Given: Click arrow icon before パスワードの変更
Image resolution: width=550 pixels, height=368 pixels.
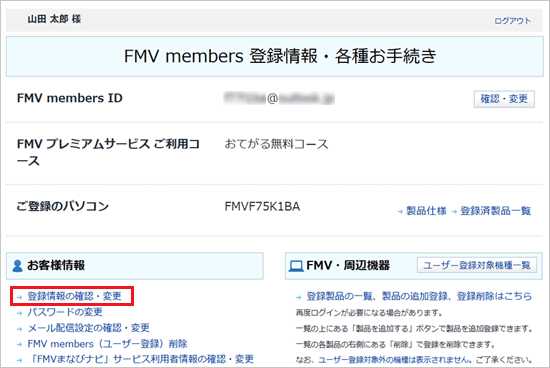Looking at the screenshot, I should coord(20,313).
